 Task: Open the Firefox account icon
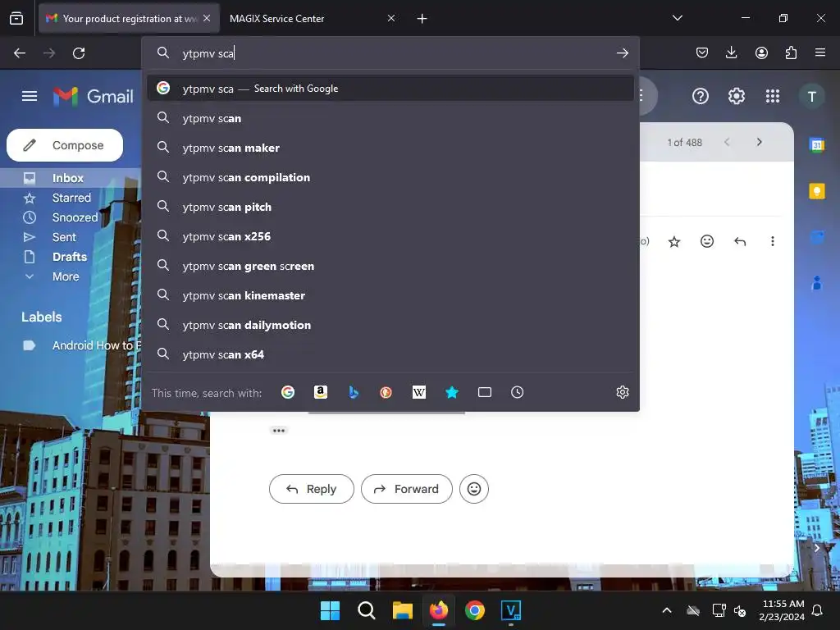tap(761, 52)
